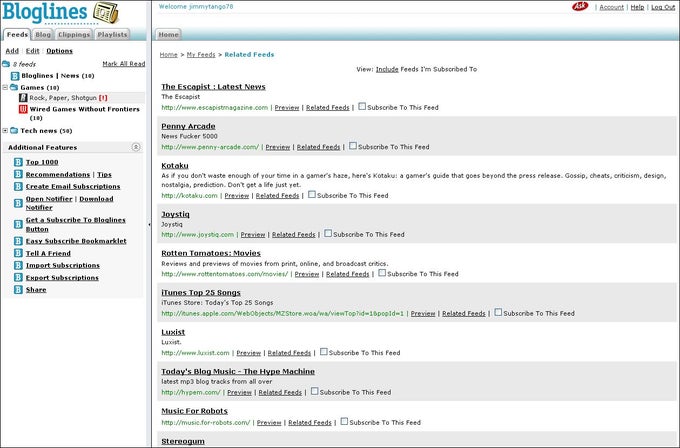This screenshot has height=448, width=680.
Task: Expand the Tech news folder
Action: (5, 131)
